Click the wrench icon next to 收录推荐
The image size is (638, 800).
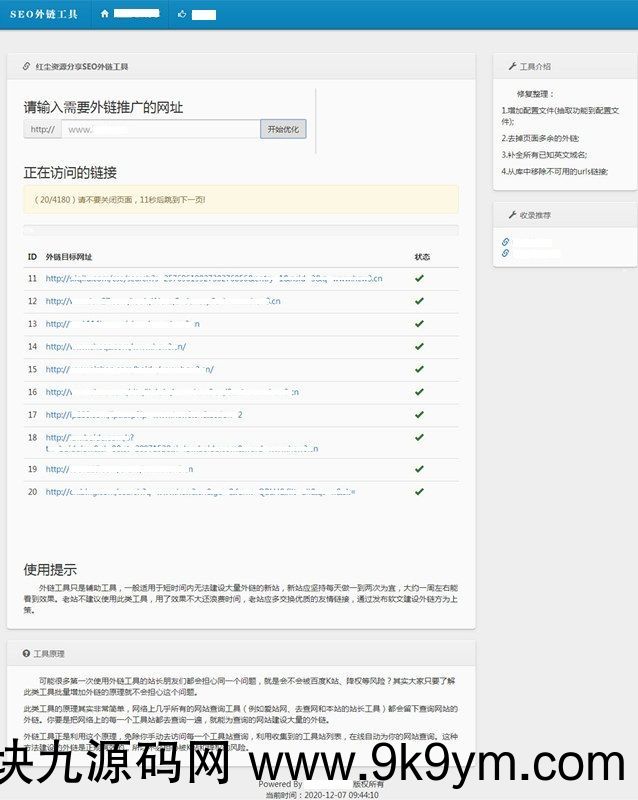(x=512, y=215)
